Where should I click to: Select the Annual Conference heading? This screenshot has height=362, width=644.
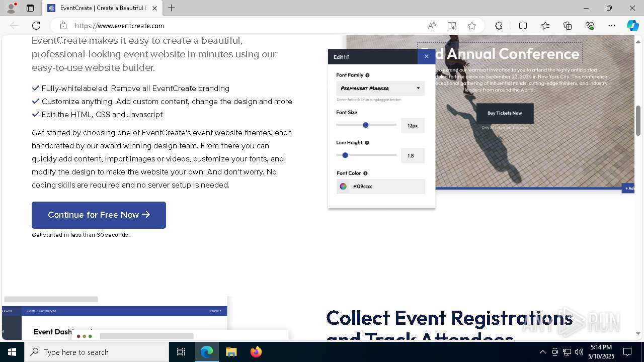click(x=500, y=53)
